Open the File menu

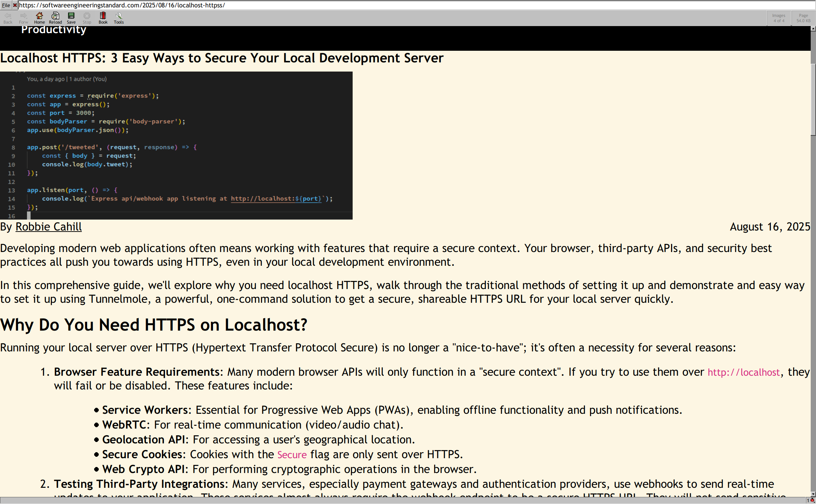6,5
